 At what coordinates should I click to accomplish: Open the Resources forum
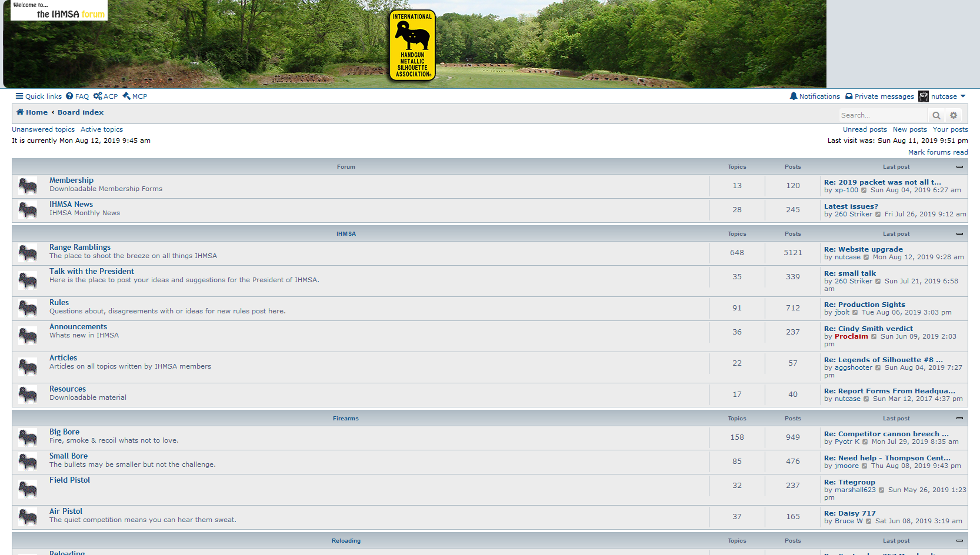(68, 389)
